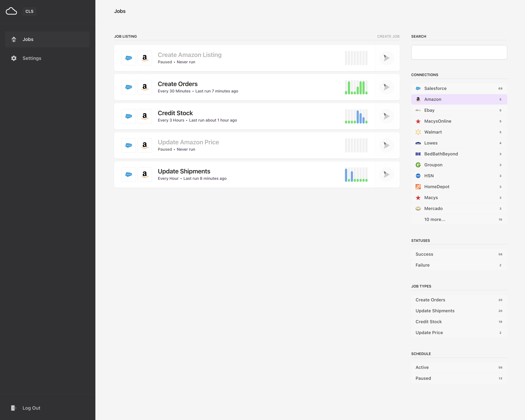The image size is (525, 420).
Task: Click the CREATE JOB link
Action: click(388, 36)
